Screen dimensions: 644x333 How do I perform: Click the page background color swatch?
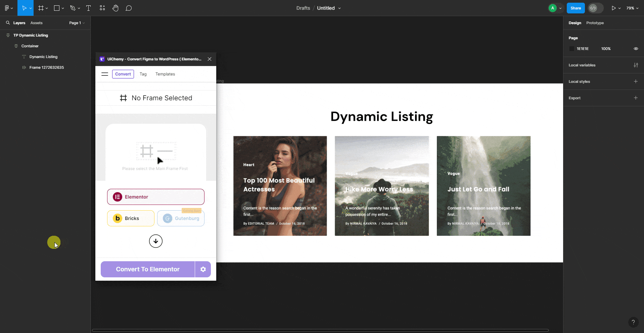(572, 49)
